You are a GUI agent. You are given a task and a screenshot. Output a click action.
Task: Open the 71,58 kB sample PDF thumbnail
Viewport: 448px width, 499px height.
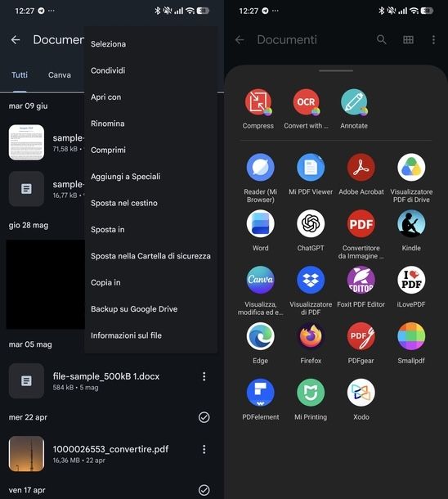tap(26, 142)
